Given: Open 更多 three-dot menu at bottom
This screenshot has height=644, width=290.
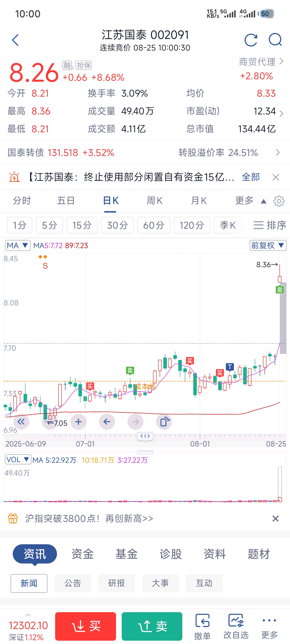Looking at the screenshot, I should (x=270, y=626).
